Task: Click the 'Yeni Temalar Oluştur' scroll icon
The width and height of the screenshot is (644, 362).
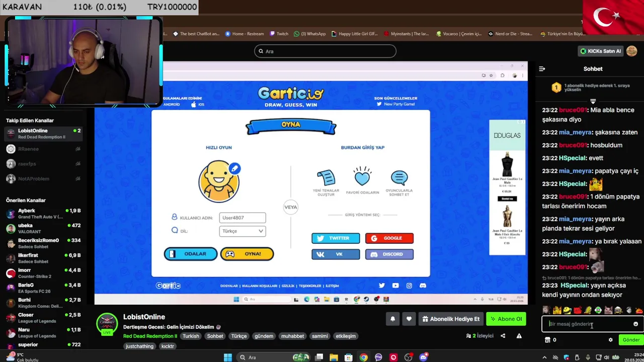Action: [x=326, y=177]
